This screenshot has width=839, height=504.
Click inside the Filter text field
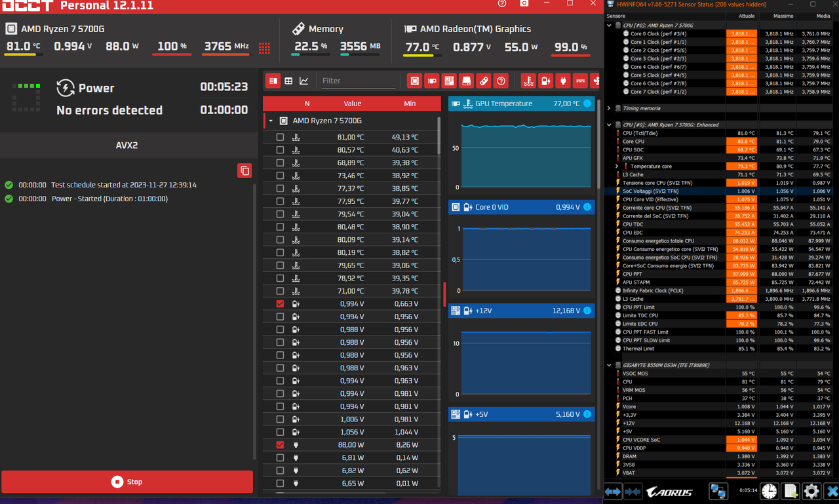tap(359, 81)
